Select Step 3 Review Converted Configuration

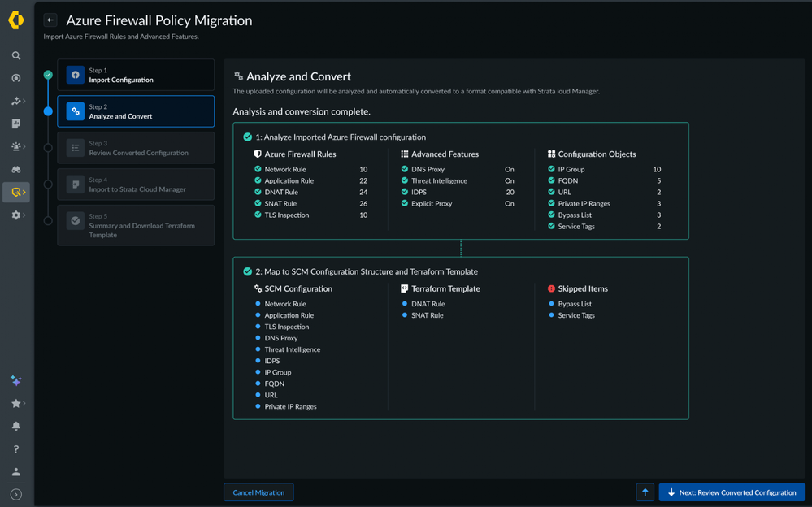(136, 148)
